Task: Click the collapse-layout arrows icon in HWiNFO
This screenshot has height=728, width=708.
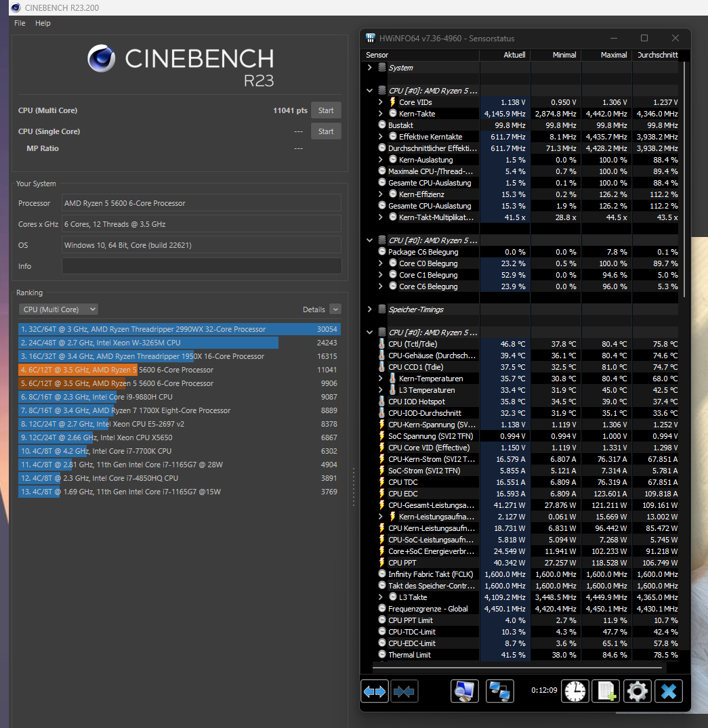Action: [404, 691]
